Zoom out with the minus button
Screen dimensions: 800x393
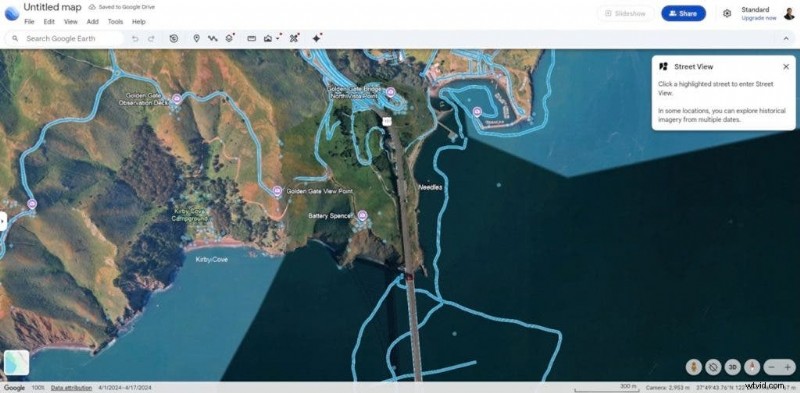click(x=771, y=367)
